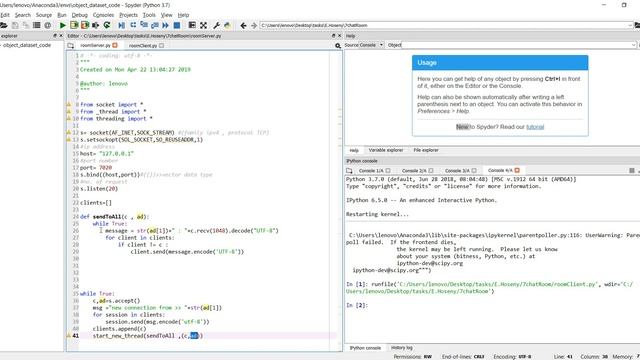Switch to Variable explorer tab
The height and width of the screenshot is (360, 640).
(x=386, y=150)
